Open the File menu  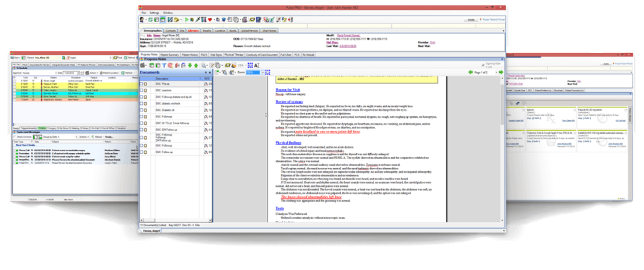tap(144, 13)
